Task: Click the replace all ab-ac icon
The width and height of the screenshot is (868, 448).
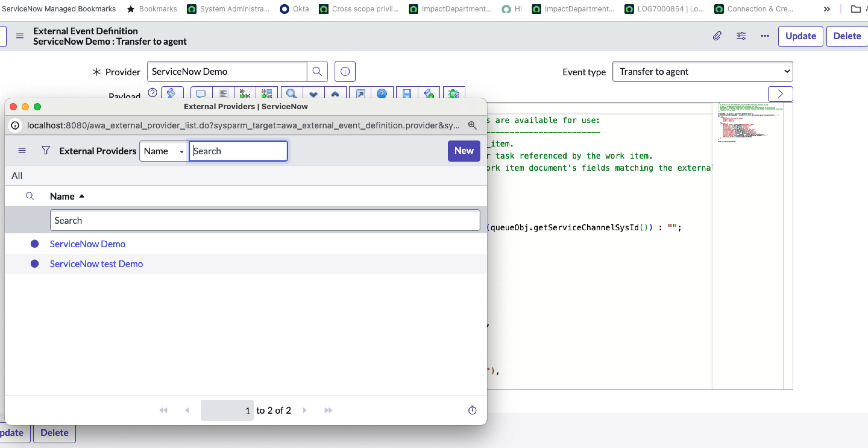Action: click(x=266, y=93)
